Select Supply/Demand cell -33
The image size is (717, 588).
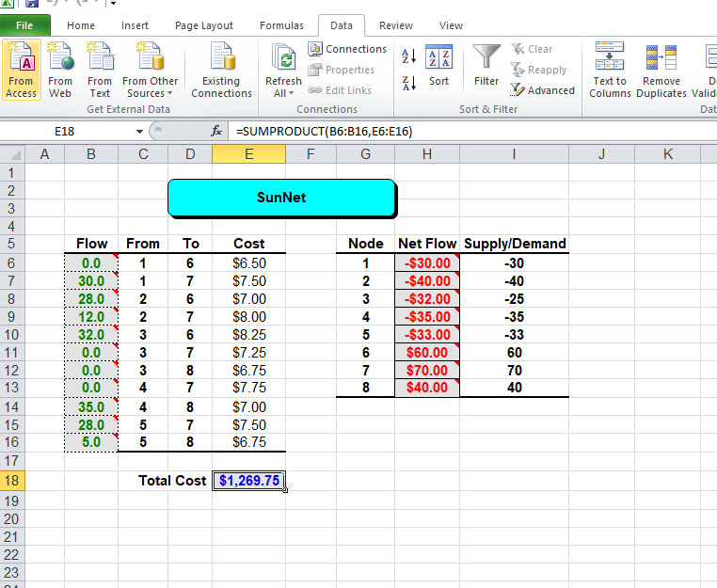[x=514, y=335]
